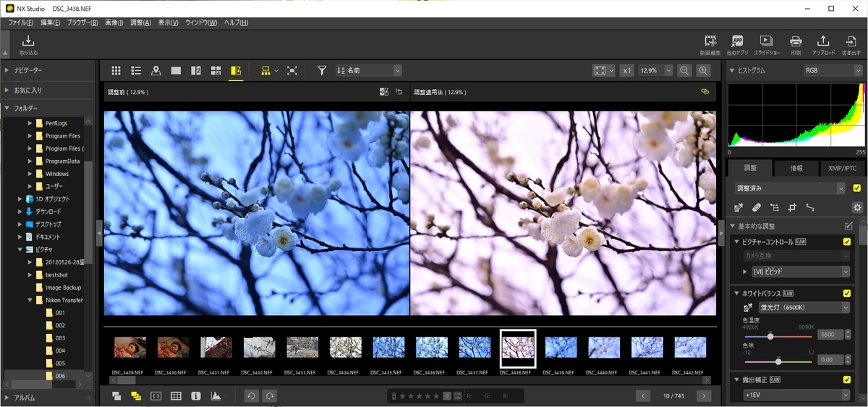Switch to the XMP/IPTC tab

coord(842,168)
